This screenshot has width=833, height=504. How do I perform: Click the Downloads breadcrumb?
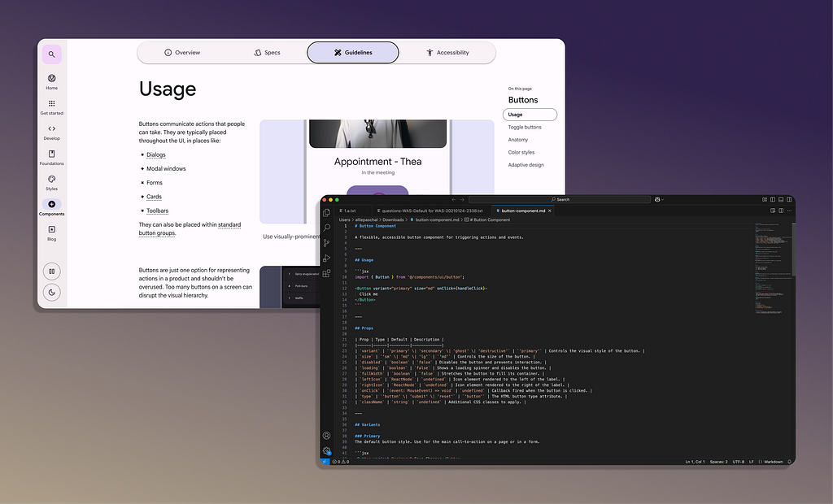pyautogui.click(x=393, y=219)
